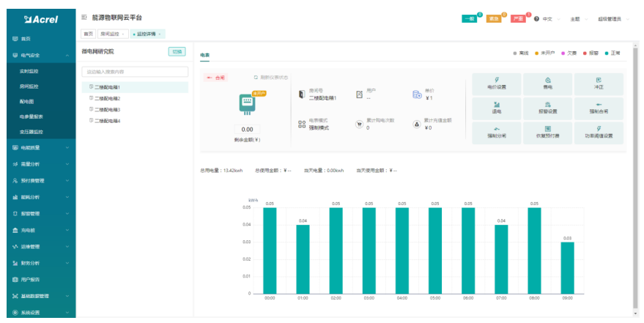This screenshot has height=323, width=644.
Task: Click the force switch-off icon button
Action: tap(496, 132)
